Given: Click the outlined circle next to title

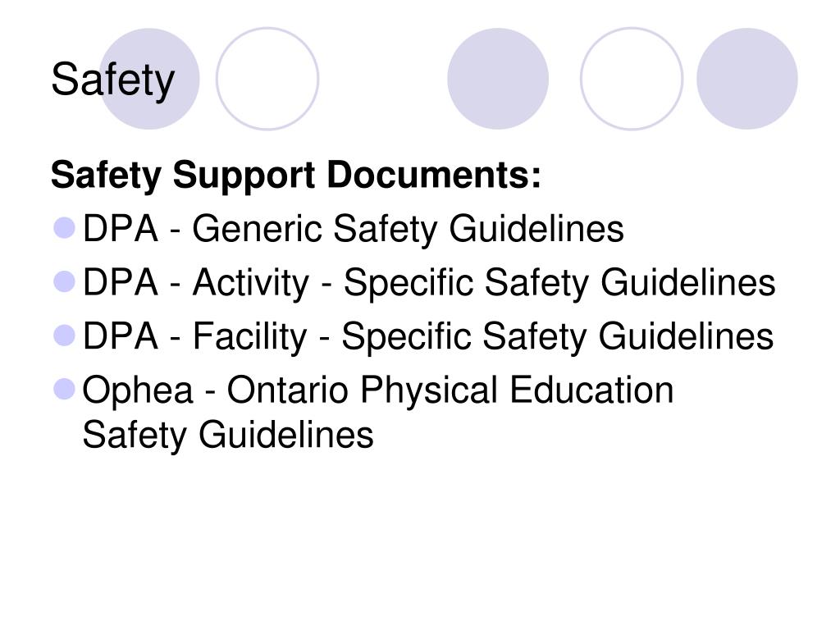Looking at the screenshot, I should point(267,79).
